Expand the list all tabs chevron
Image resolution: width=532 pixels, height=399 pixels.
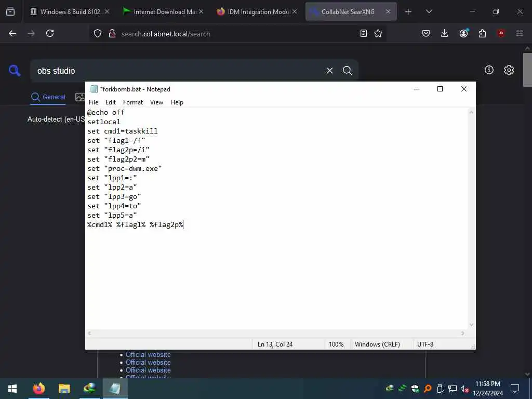point(429,11)
